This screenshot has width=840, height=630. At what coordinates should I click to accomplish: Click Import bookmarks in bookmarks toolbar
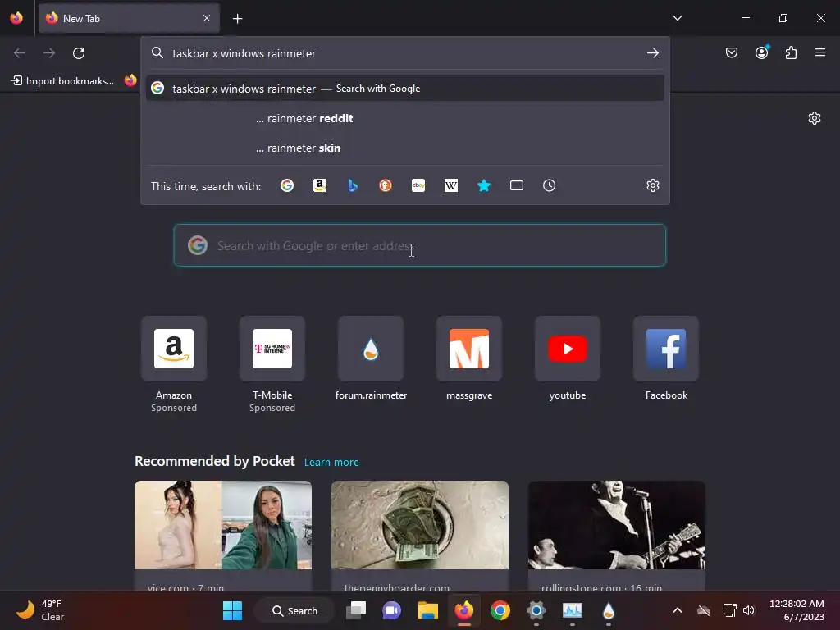coord(62,81)
